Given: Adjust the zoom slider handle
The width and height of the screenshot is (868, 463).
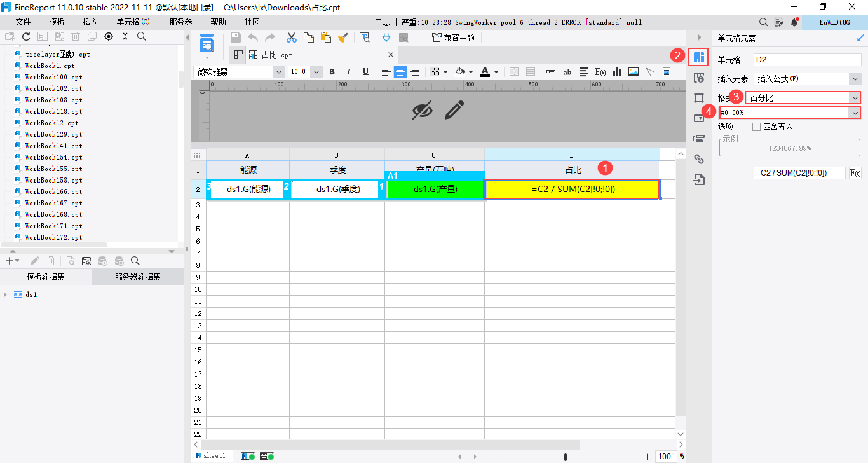Looking at the screenshot, I should pos(566,457).
